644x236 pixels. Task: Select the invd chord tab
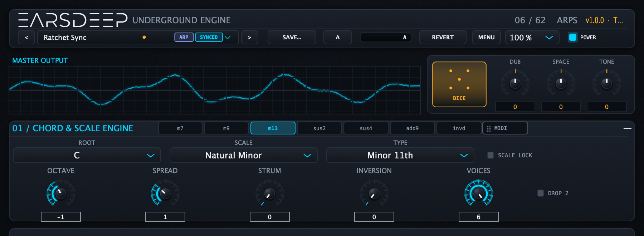(x=459, y=128)
